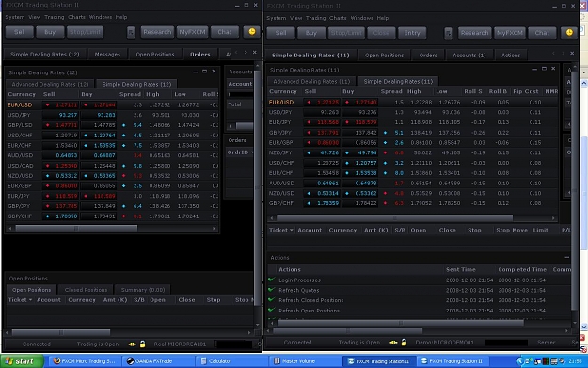Click tab scroll-right arrow in left window tab bar
588x368 pixels.
point(246,53)
